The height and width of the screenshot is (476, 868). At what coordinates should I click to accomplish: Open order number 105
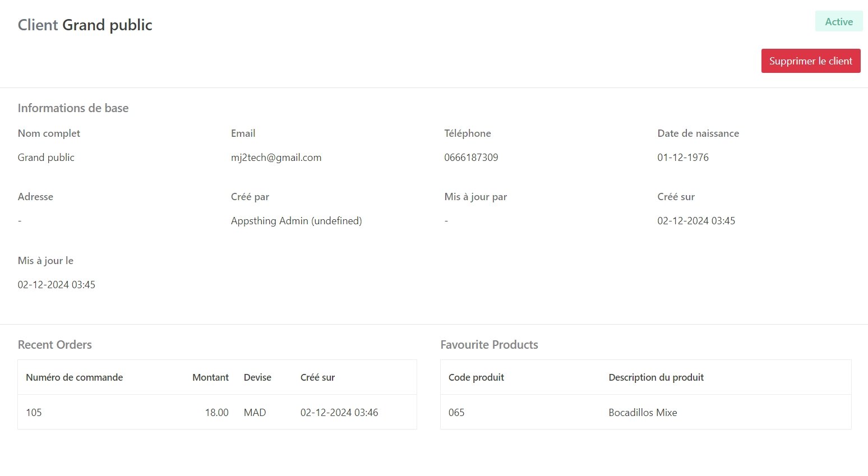[34, 413]
